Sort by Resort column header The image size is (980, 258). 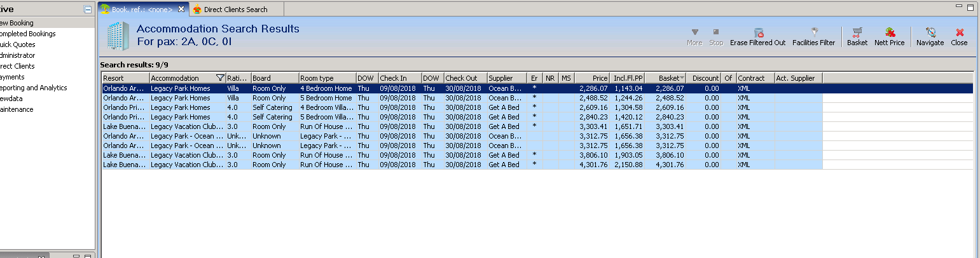click(x=125, y=78)
